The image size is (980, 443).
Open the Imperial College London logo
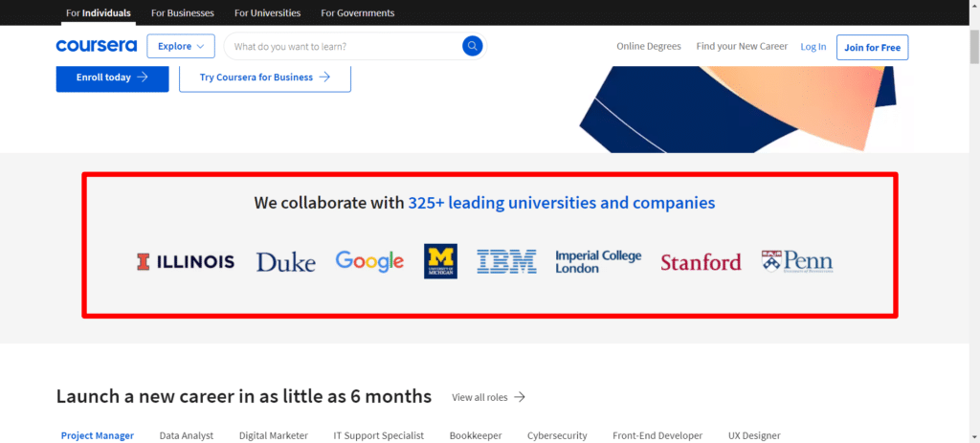click(x=598, y=262)
